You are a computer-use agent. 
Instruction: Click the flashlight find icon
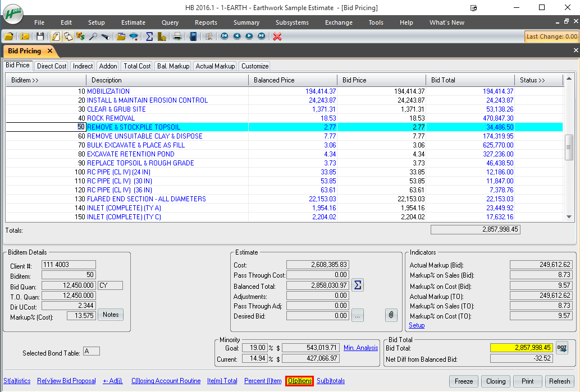106,36
